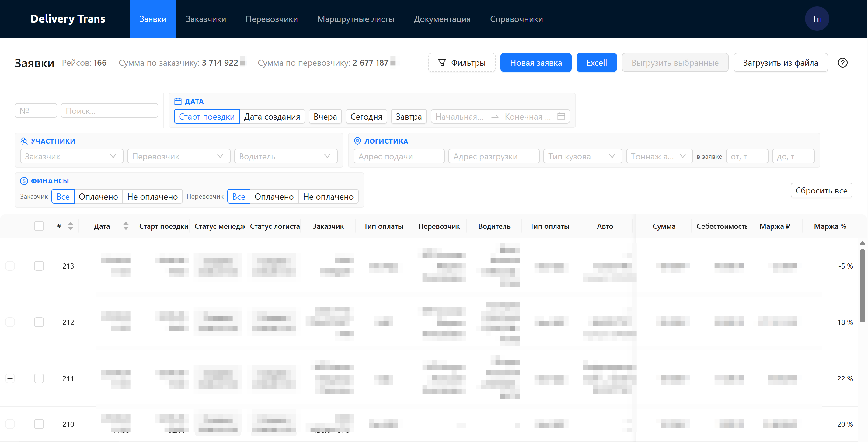Go to Перевозчики tab
This screenshot has height=442, width=868.
pyautogui.click(x=272, y=19)
